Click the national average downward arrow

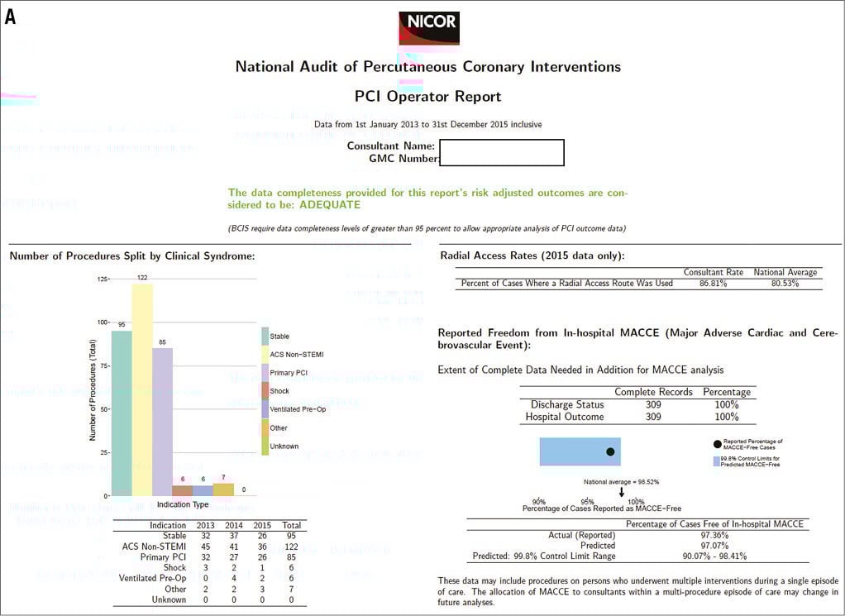(622, 491)
